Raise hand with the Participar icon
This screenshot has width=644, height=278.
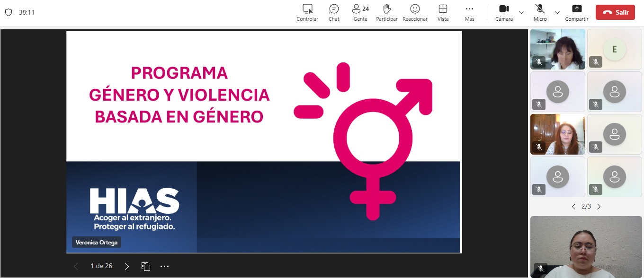point(386,9)
